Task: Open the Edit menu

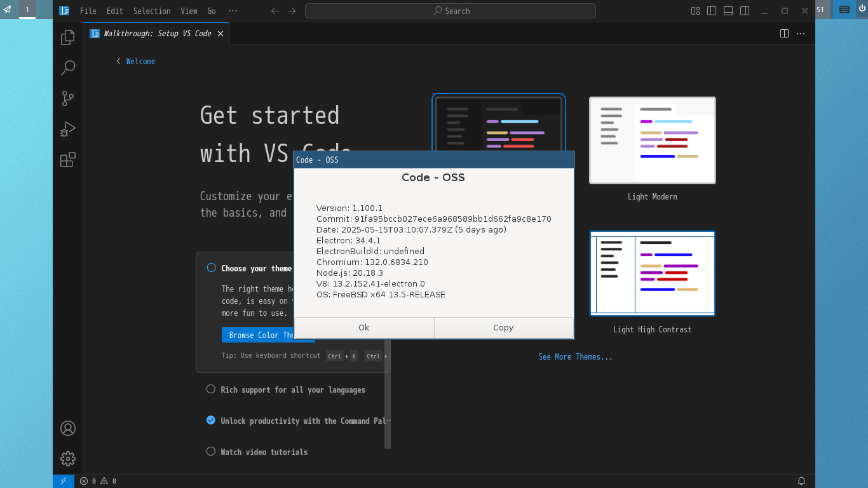Action: [x=115, y=11]
